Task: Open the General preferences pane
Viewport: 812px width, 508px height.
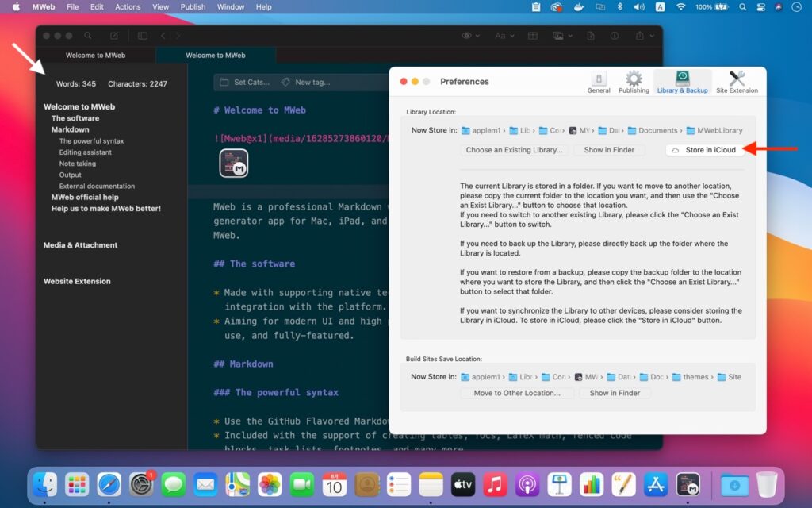Action: (x=598, y=81)
